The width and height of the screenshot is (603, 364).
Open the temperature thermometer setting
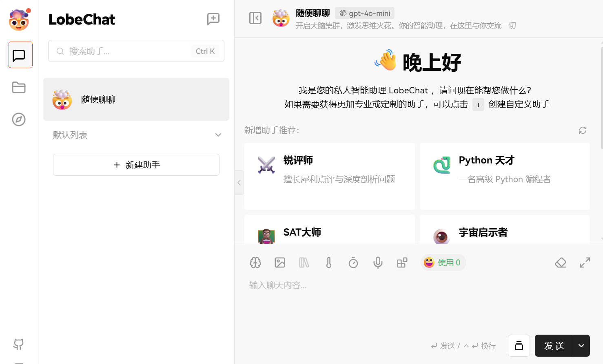tap(329, 263)
